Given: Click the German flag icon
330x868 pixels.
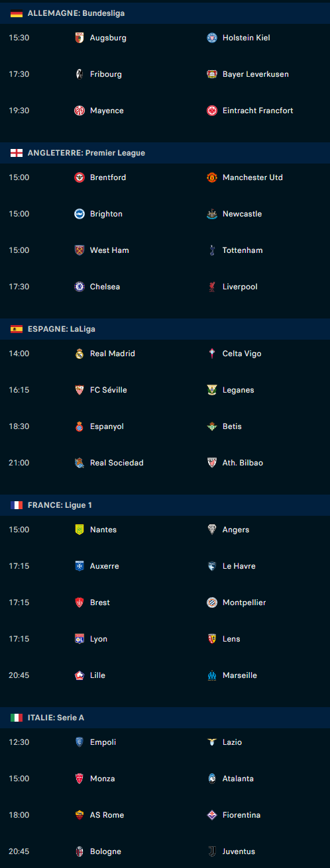Looking at the screenshot, I should coord(17,13).
